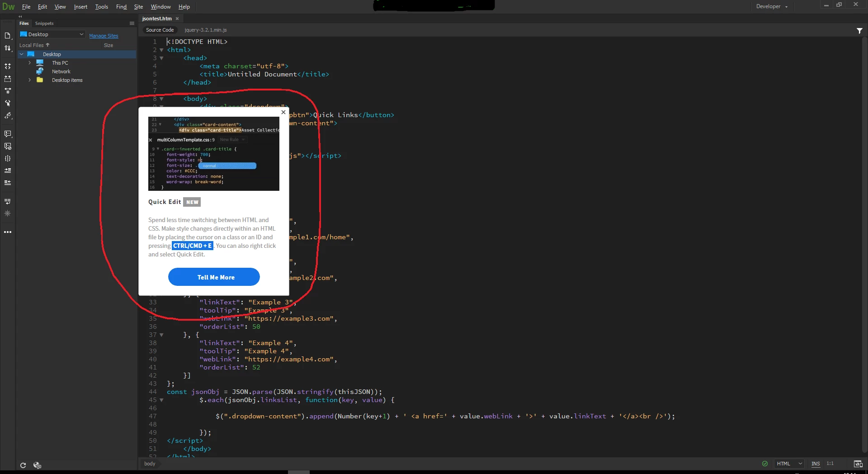
Task: Open the Insert menu
Action: click(x=81, y=7)
